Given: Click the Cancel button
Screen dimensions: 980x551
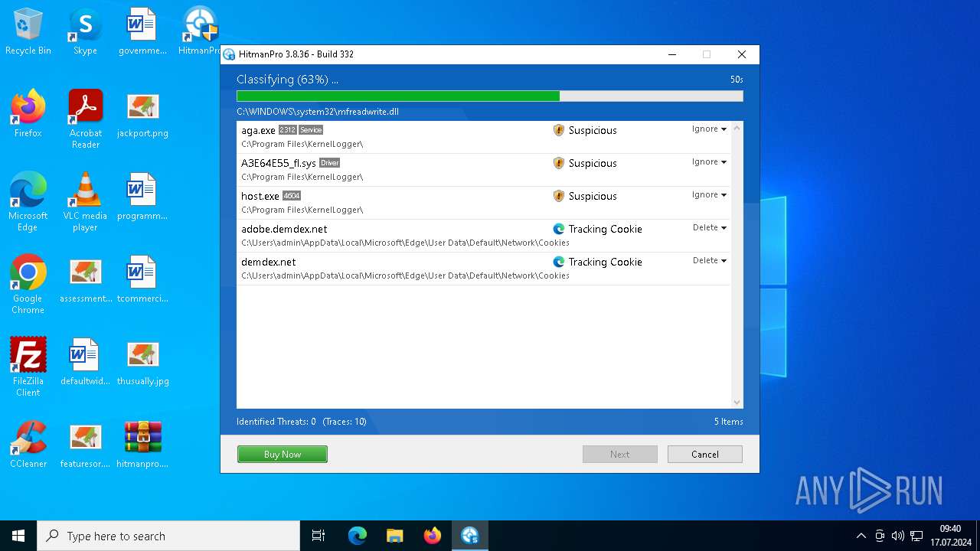Looking at the screenshot, I should 705,455.
